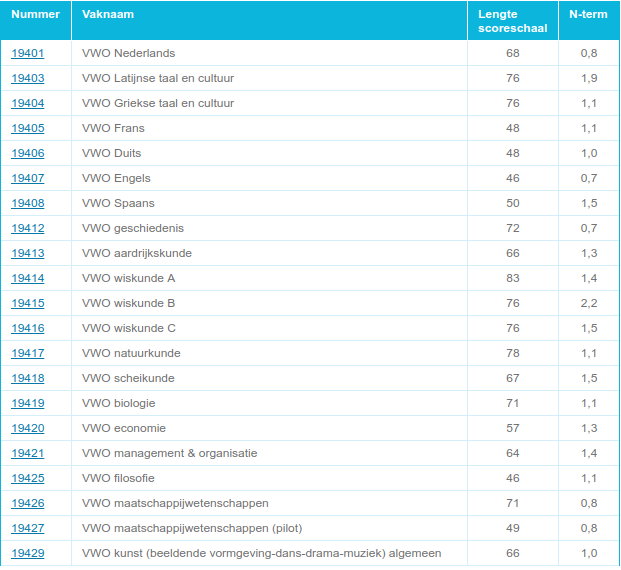
Task: Select VWO maatschappijwetenschappen (pilot) cell
Action: (269, 528)
